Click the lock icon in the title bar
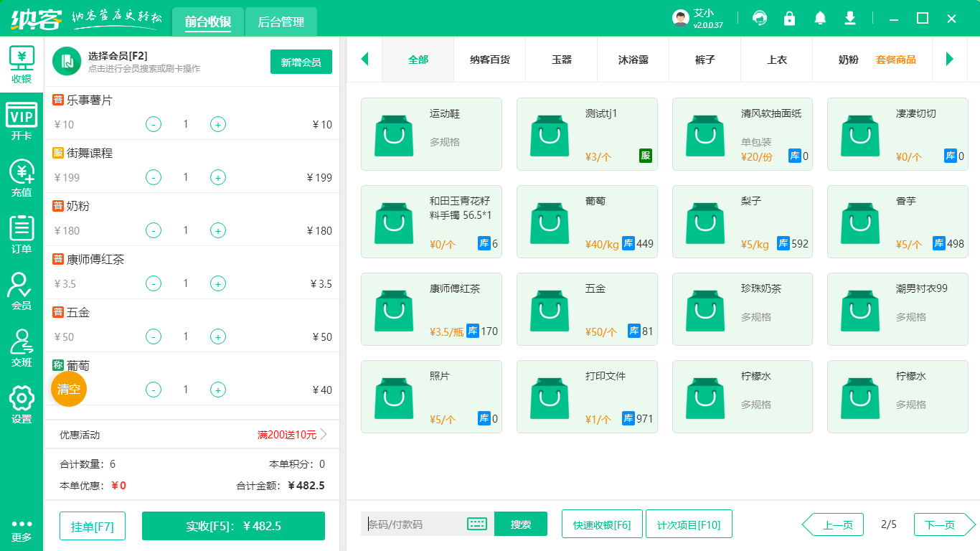980x551 pixels. point(789,18)
